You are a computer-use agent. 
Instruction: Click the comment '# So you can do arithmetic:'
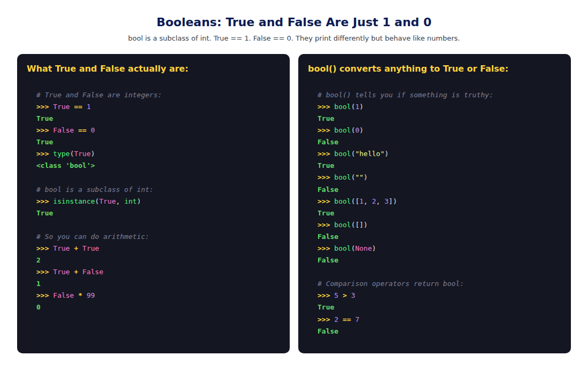click(92, 237)
